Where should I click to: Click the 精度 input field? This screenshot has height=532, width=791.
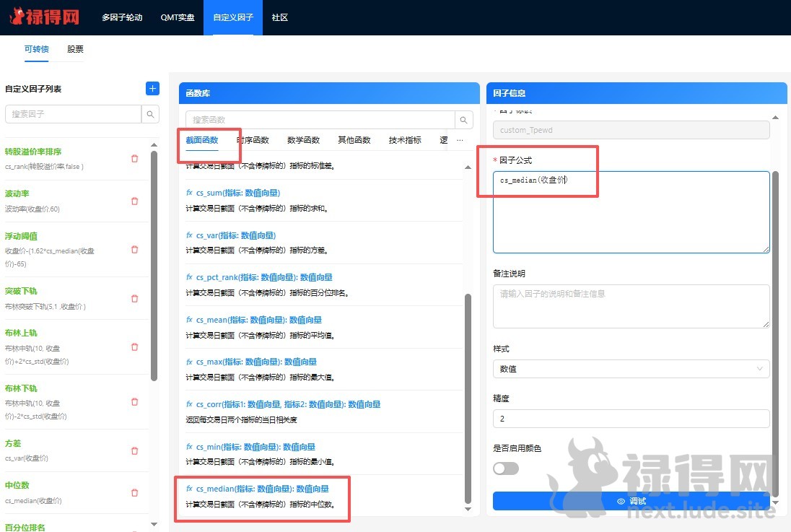pos(631,419)
